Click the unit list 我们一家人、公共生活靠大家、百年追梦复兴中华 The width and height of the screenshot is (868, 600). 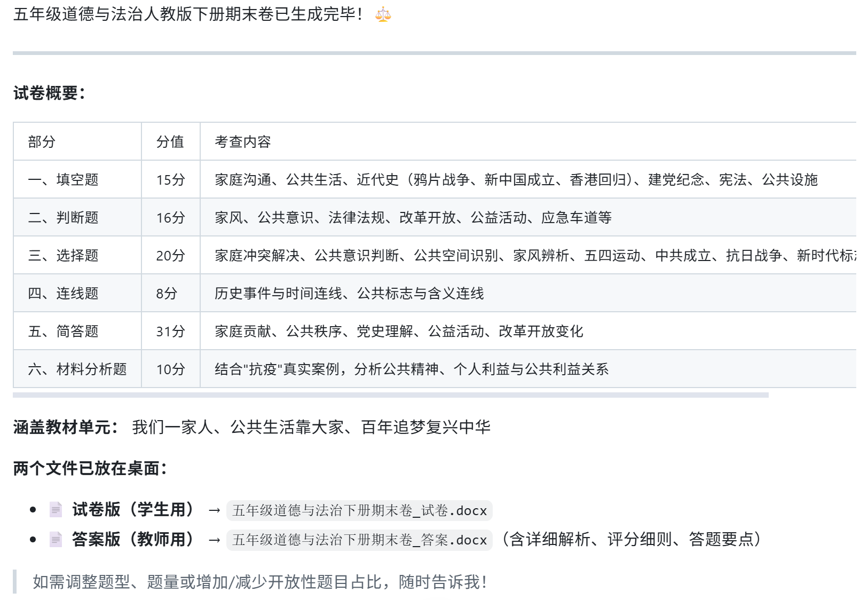click(311, 427)
